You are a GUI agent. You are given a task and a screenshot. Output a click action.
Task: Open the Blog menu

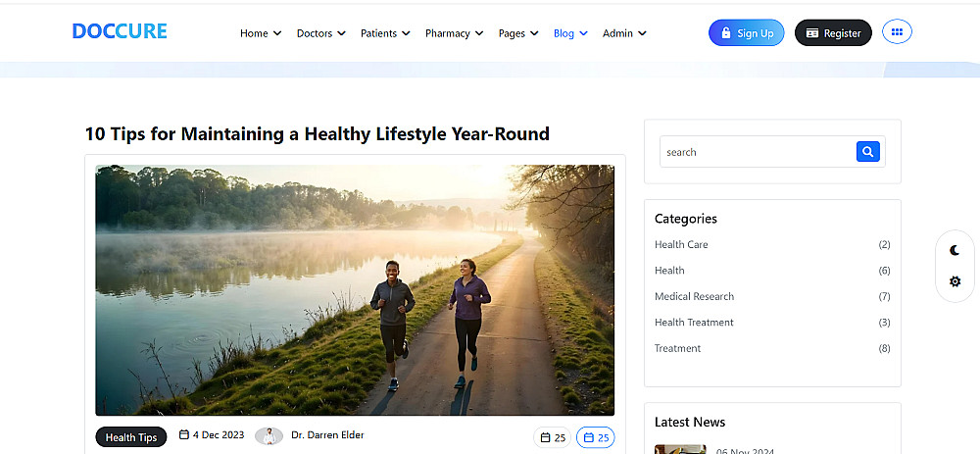point(570,33)
